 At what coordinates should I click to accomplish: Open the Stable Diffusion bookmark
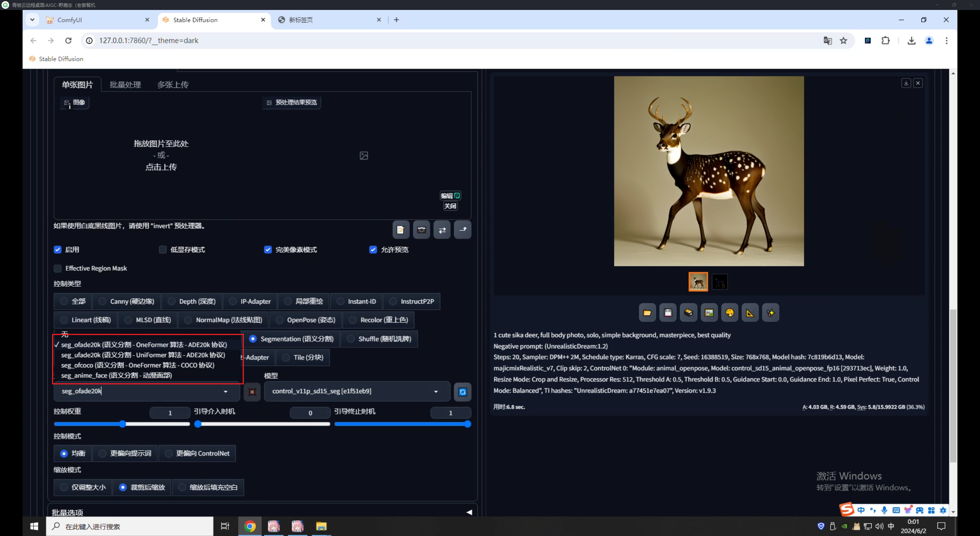[56, 59]
